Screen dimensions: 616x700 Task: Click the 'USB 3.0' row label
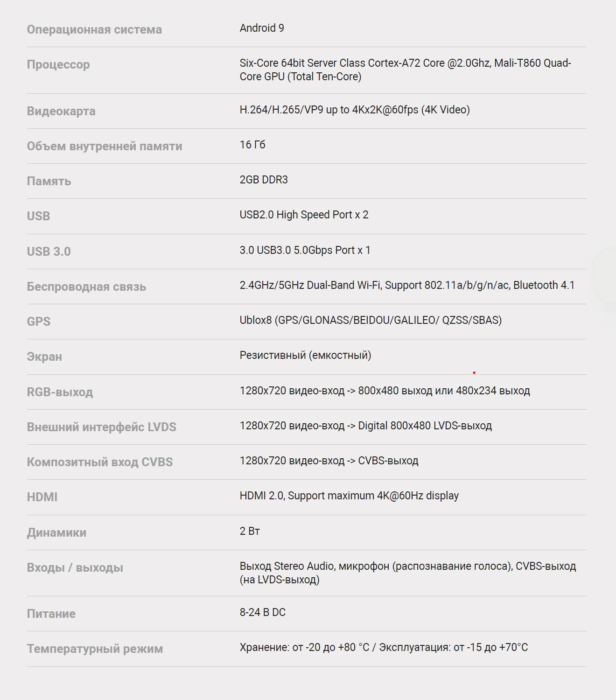click(x=49, y=252)
